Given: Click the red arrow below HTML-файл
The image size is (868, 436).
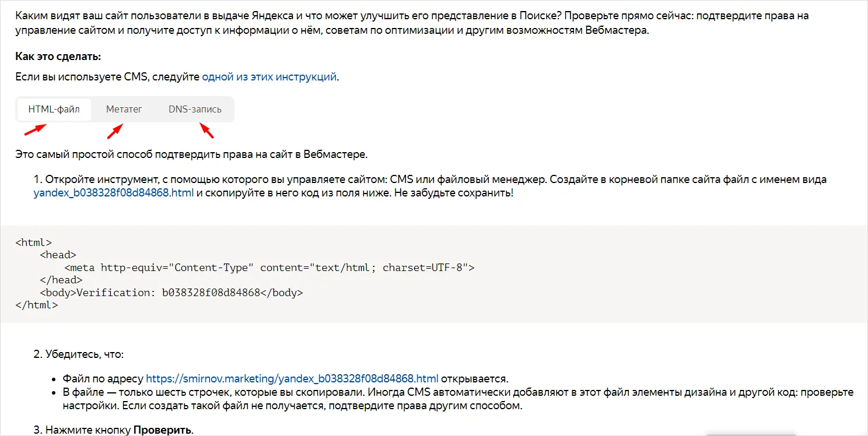Looking at the screenshot, I should pos(35,129).
